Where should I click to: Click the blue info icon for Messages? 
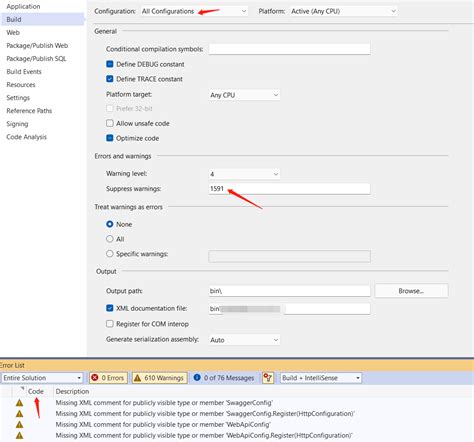coord(197,377)
